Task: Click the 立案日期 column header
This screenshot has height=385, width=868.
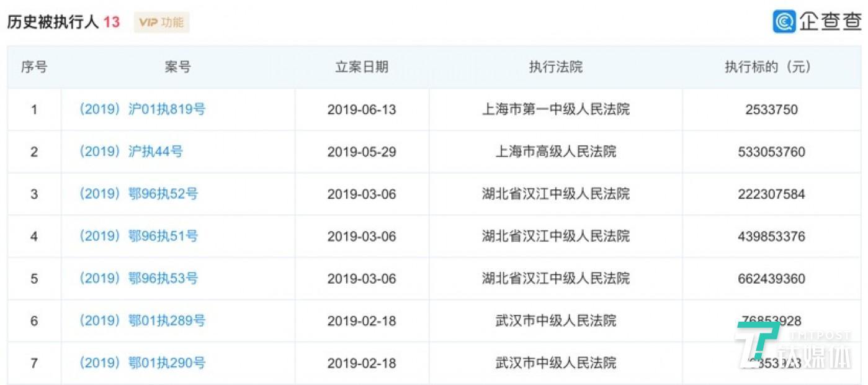Action: coord(362,67)
